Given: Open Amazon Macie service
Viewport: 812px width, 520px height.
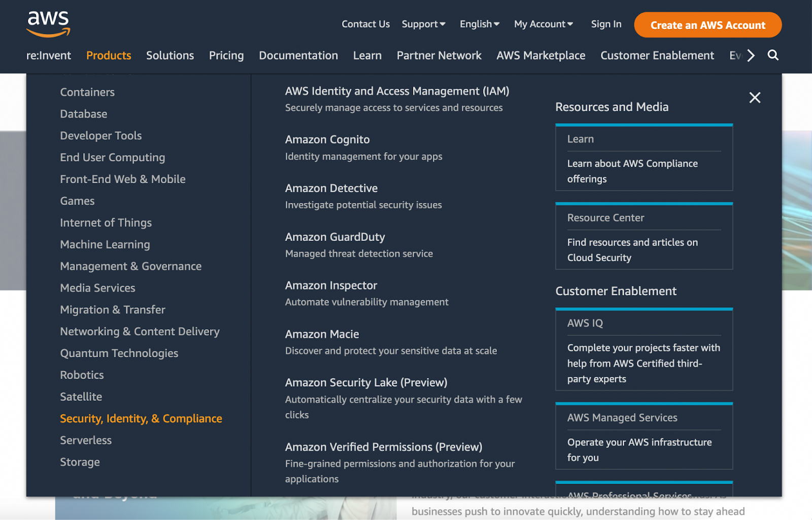Looking at the screenshot, I should (322, 334).
